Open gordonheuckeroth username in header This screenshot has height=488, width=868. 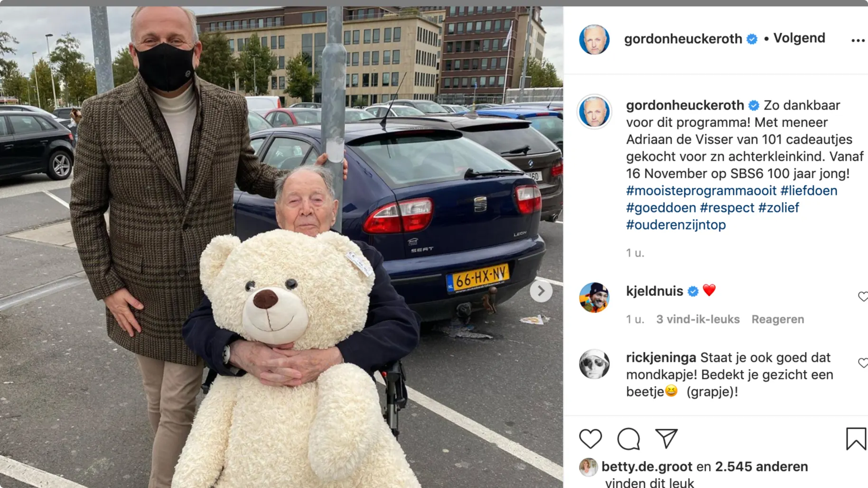pos(683,39)
